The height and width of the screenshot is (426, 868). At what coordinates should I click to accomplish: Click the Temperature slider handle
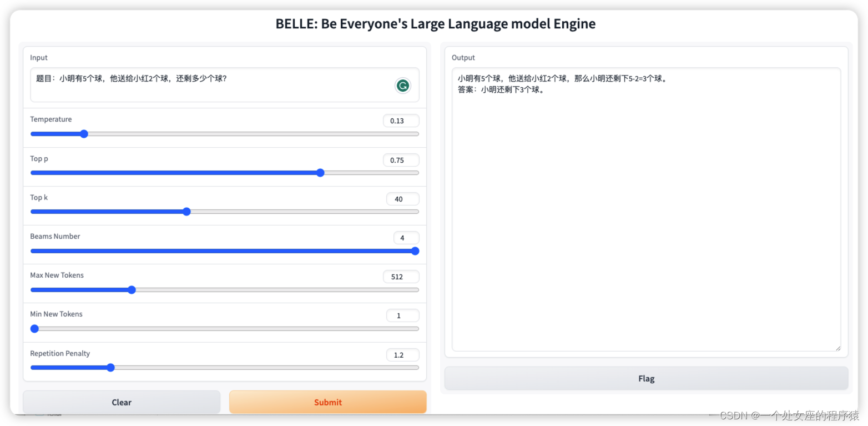84,134
